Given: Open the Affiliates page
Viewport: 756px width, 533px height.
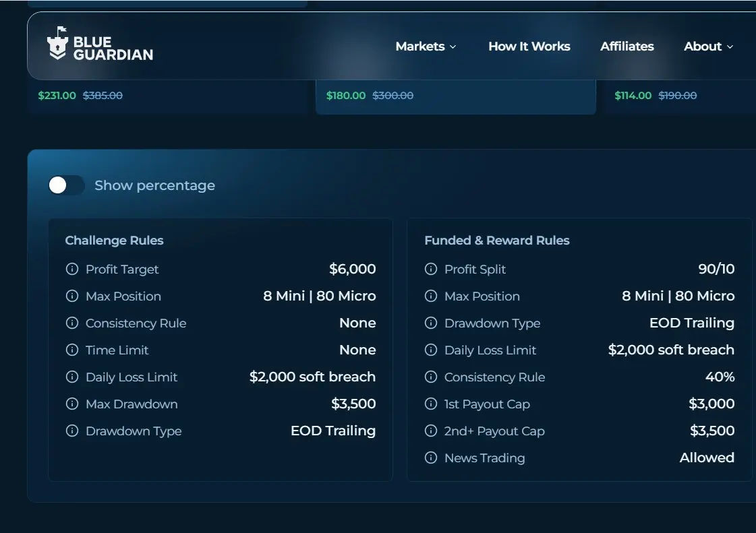Looking at the screenshot, I should tap(627, 46).
